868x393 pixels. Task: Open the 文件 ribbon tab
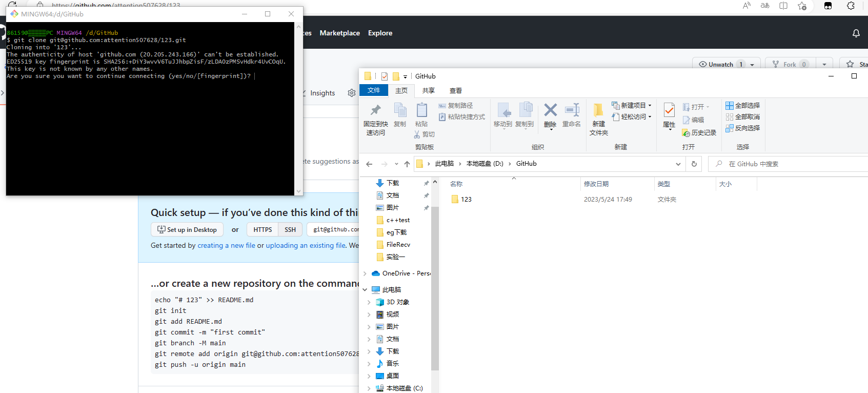point(374,91)
